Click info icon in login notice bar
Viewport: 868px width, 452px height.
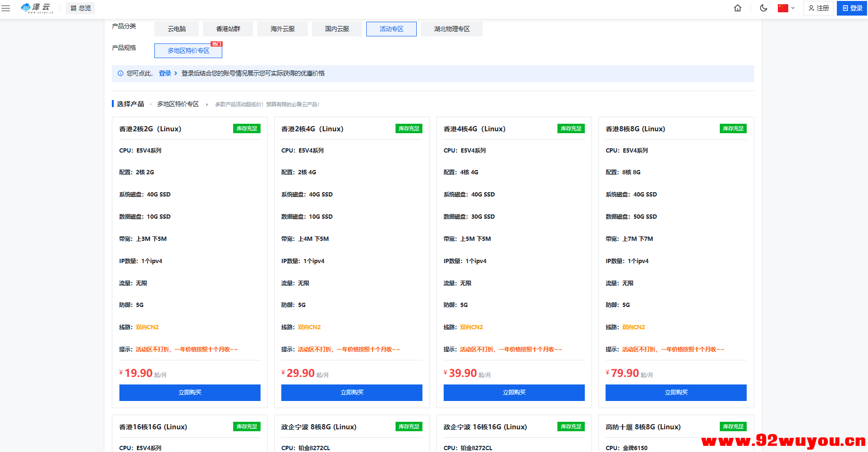point(120,73)
